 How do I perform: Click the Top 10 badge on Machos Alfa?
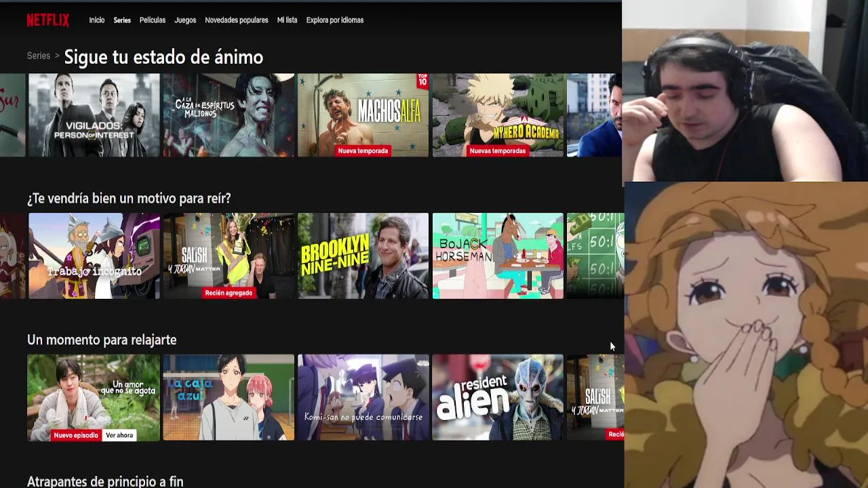(x=422, y=81)
